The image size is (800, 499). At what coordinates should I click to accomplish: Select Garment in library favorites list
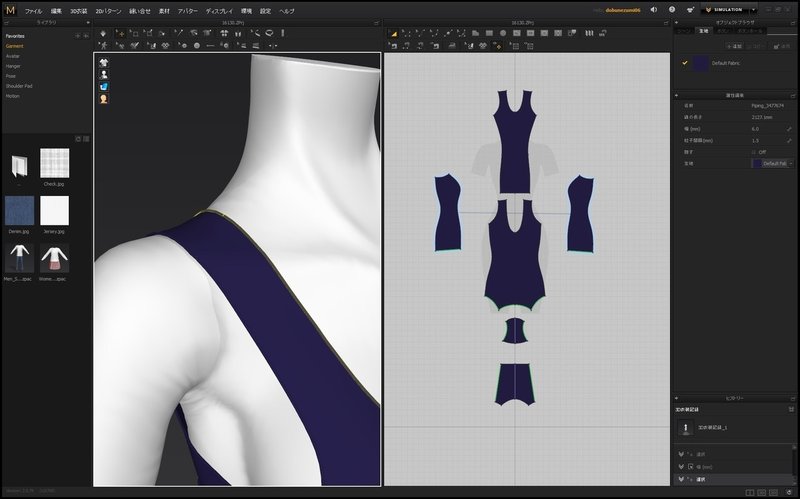pyautogui.click(x=14, y=46)
